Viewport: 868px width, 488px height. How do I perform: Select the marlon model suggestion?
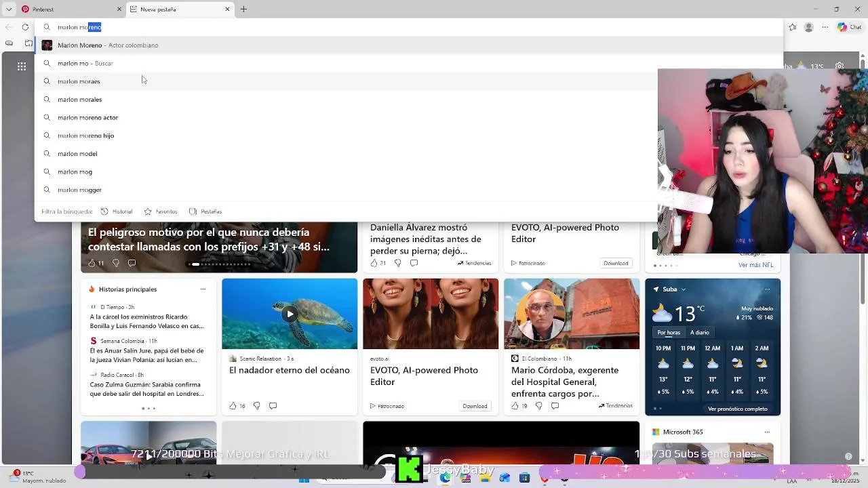pos(347,154)
